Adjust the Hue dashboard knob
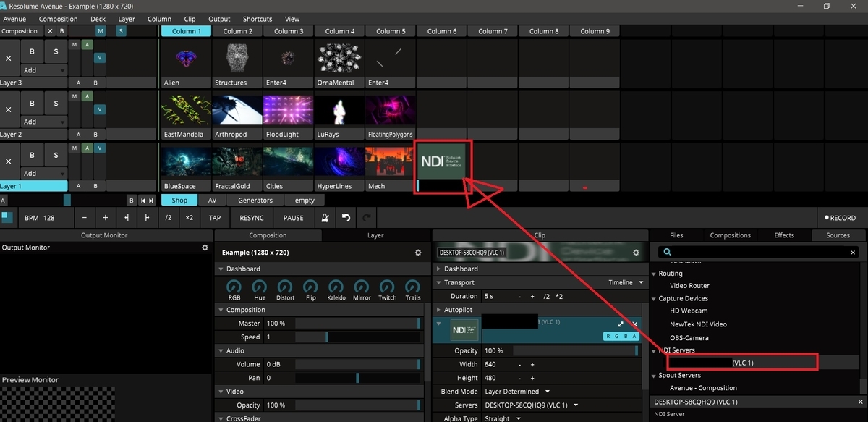Screen dimensions: 868x422 click(x=260, y=287)
